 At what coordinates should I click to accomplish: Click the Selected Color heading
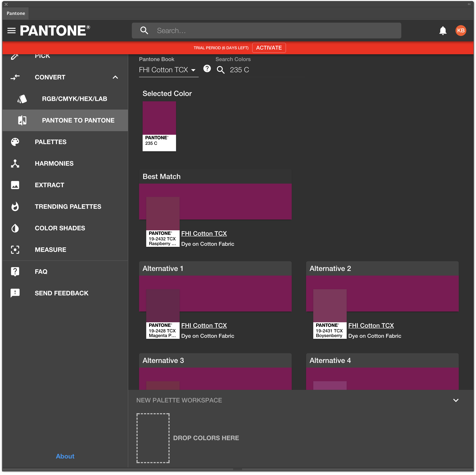(167, 94)
